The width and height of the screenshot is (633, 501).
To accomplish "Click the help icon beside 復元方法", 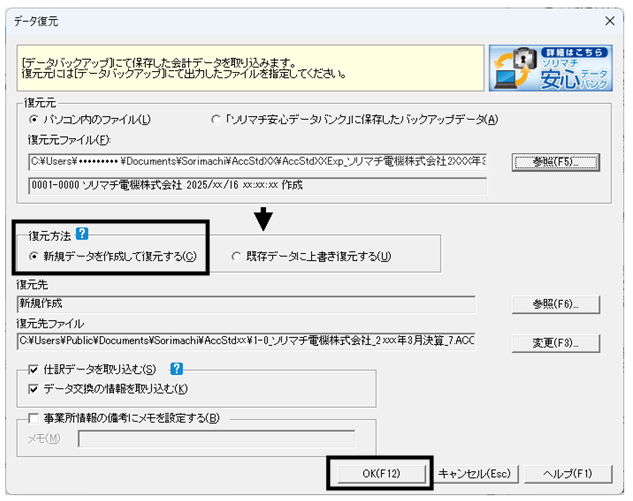I will [82, 234].
